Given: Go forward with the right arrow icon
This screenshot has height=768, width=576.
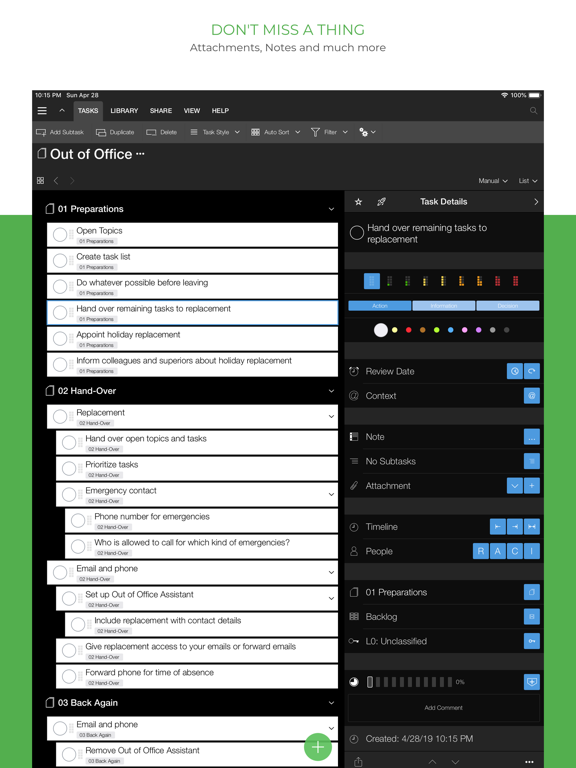Looking at the screenshot, I should tap(72, 181).
